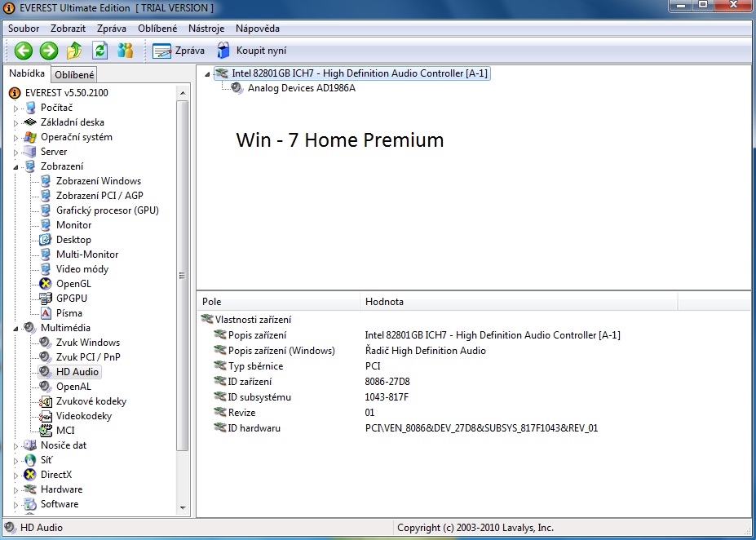The width and height of the screenshot is (756, 540).
Task: Click the DirectX icon in the tree
Action: 30,475
